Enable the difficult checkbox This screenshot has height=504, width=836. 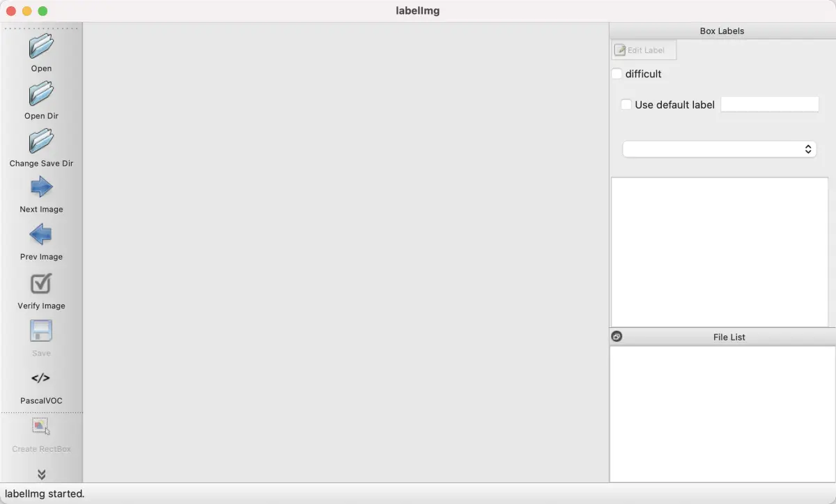(617, 74)
